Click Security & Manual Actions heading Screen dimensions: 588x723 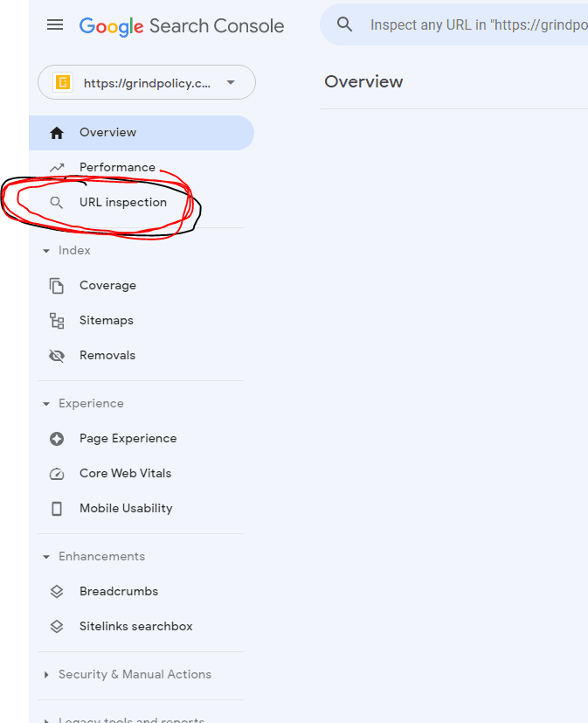[135, 675]
